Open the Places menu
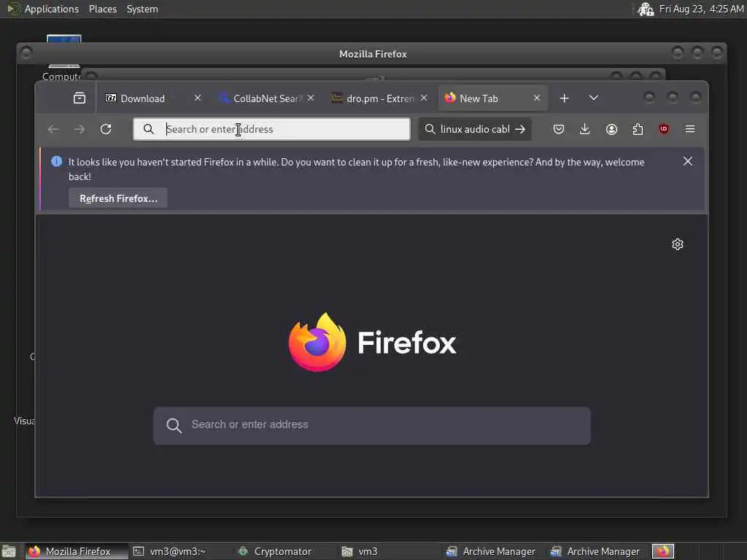Screen dimensions: 747x560 pyautogui.click(x=102, y=9)
